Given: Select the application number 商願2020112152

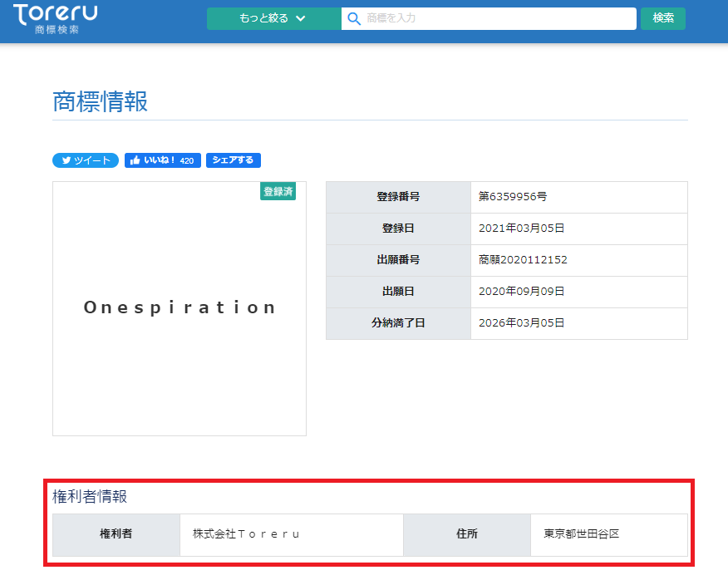Looking at the screenshot, I should click(x=523, y=260).
